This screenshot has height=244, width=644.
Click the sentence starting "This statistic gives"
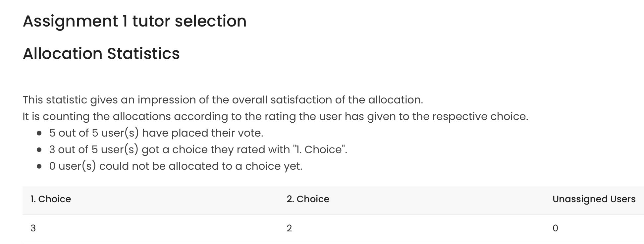223,100
